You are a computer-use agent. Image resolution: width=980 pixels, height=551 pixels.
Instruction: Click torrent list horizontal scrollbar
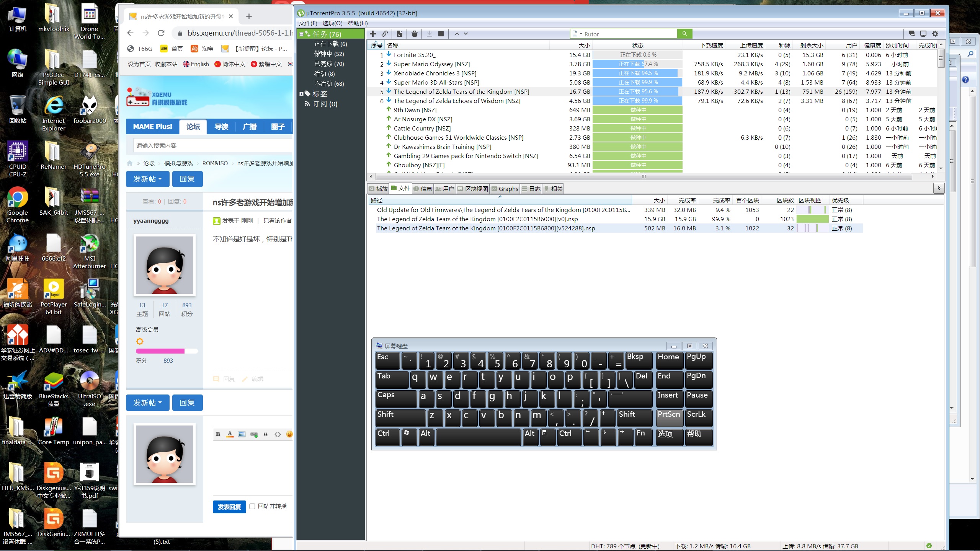(x=644, y=176)
